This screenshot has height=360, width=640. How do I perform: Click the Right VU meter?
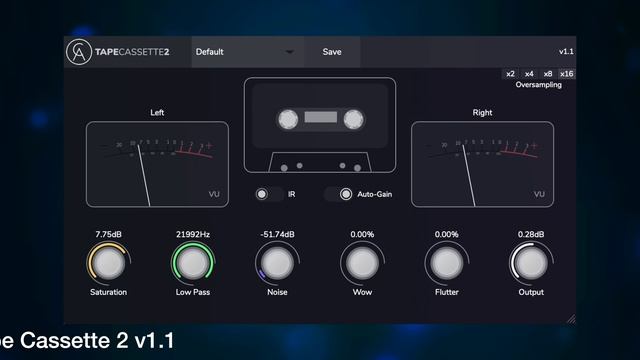482,164
